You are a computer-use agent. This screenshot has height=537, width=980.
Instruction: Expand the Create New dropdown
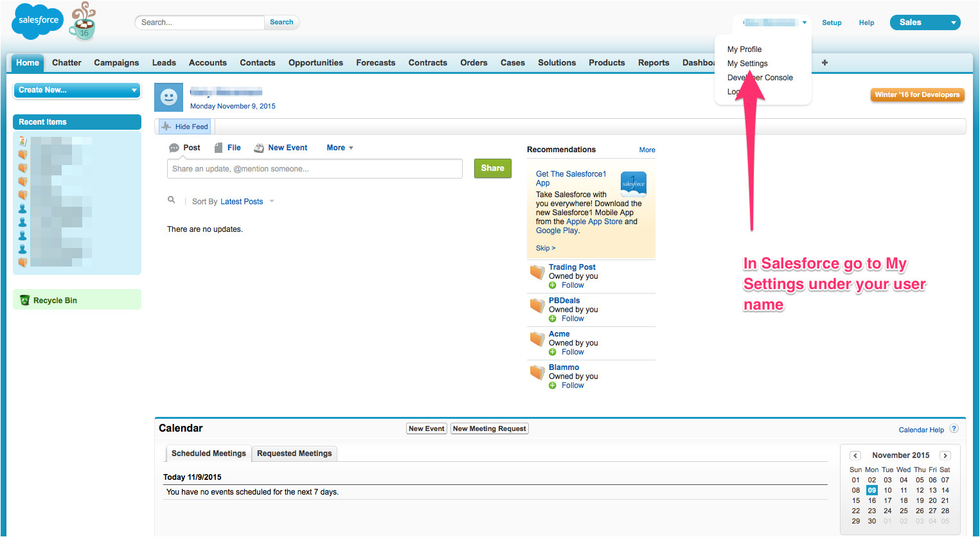[77, 90]
